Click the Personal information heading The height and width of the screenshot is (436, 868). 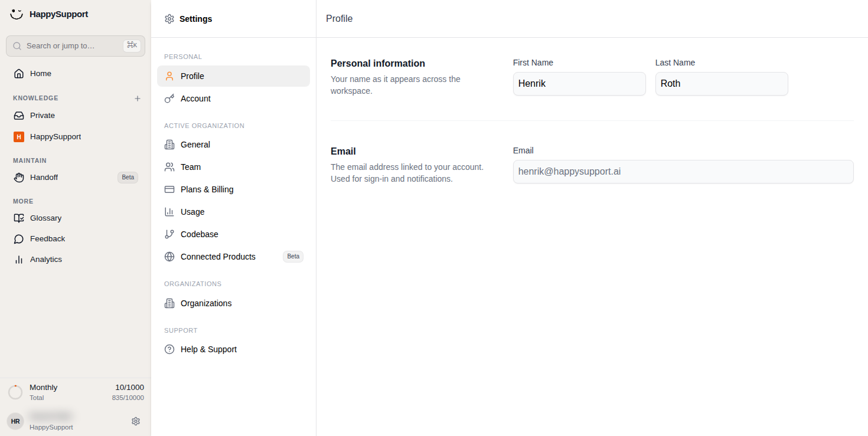pyautogui.click(x=378, y=64)
